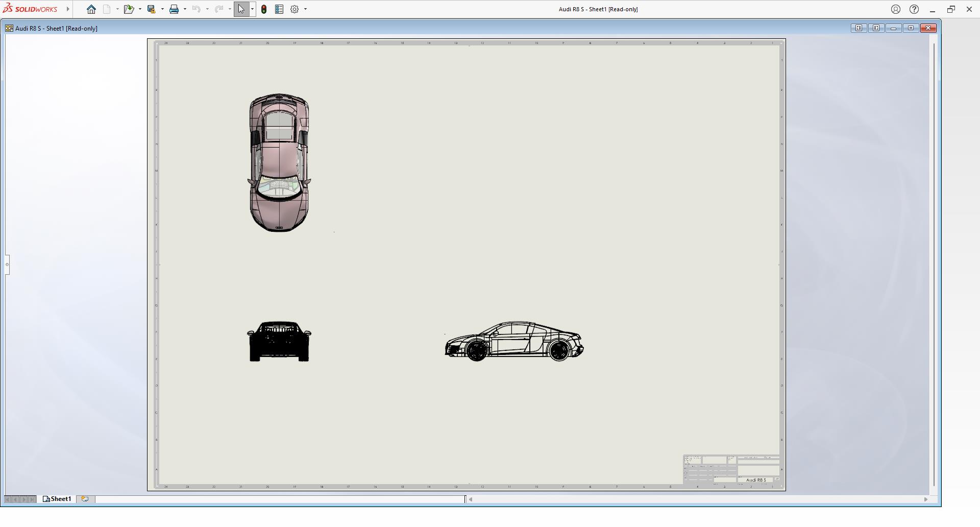Screen dimensions: 980x527
Task: Click the horizontal scrollbar right arrow
Action: pyautogui.click(x=926, y=499)
